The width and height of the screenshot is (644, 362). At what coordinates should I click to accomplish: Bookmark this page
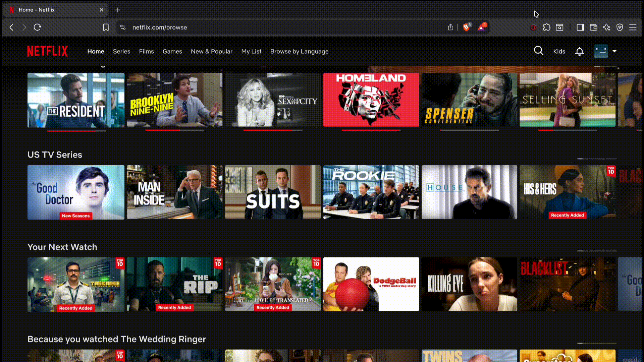click(106, 27)
